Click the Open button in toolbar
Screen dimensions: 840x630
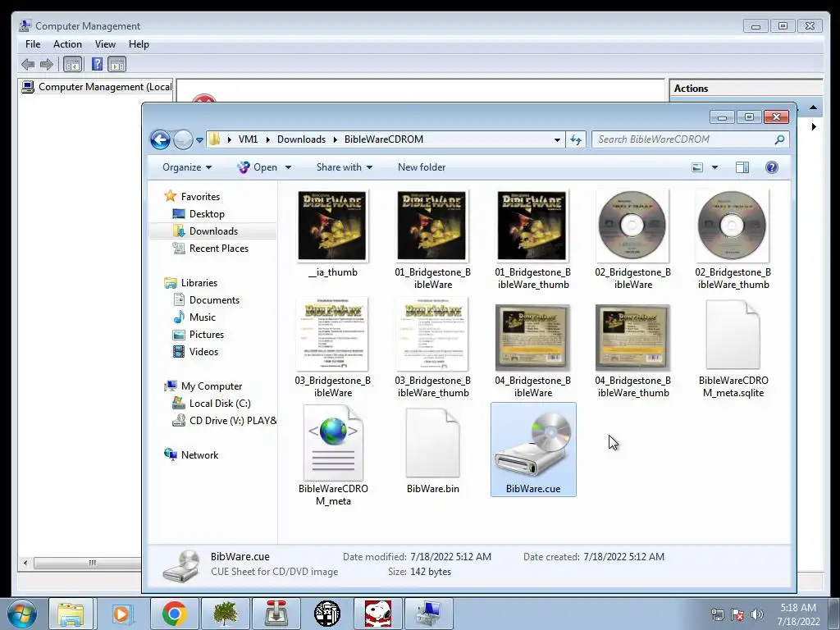(x=258, y=167)
